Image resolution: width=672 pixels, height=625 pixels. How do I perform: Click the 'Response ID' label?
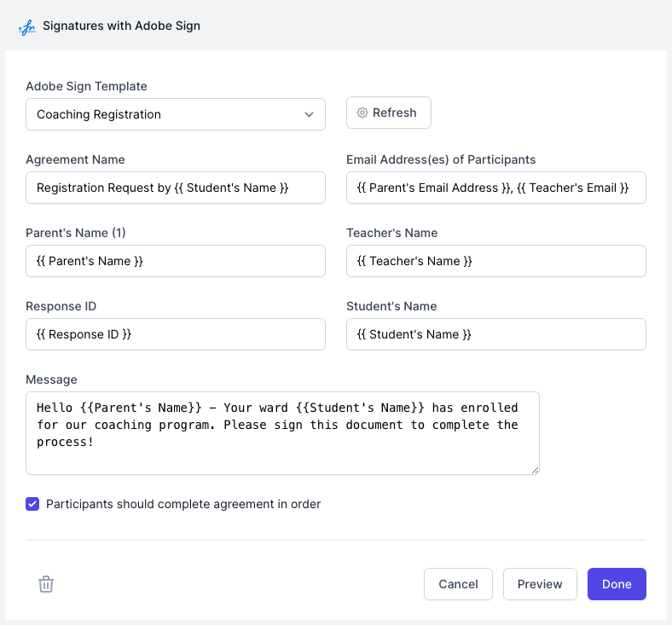coord(61,306)
